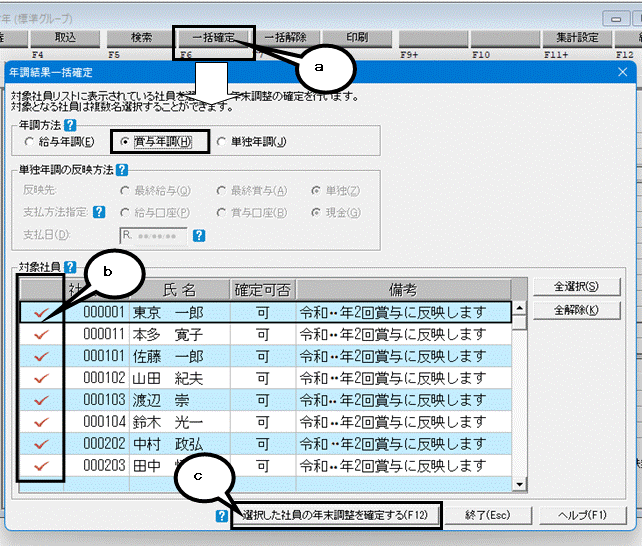
Task: Click name cell 鈴木 光一
Action: 180,422
